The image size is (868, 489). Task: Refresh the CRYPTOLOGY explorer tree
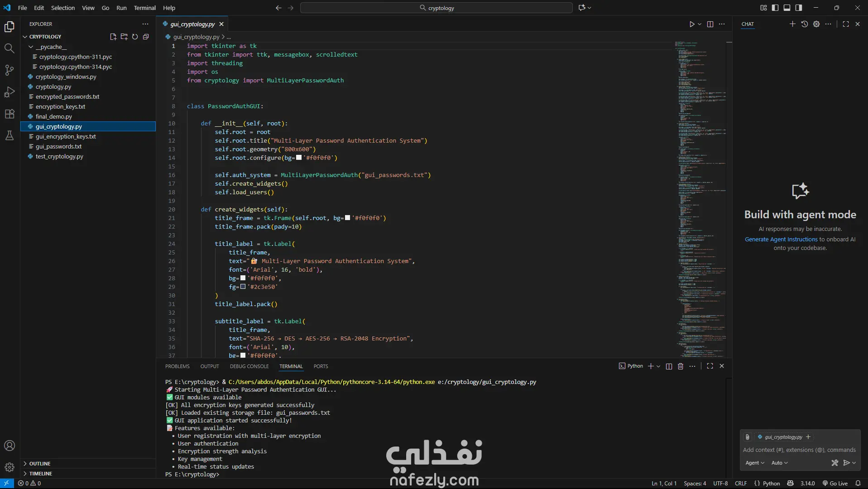[x=135, y=37]
